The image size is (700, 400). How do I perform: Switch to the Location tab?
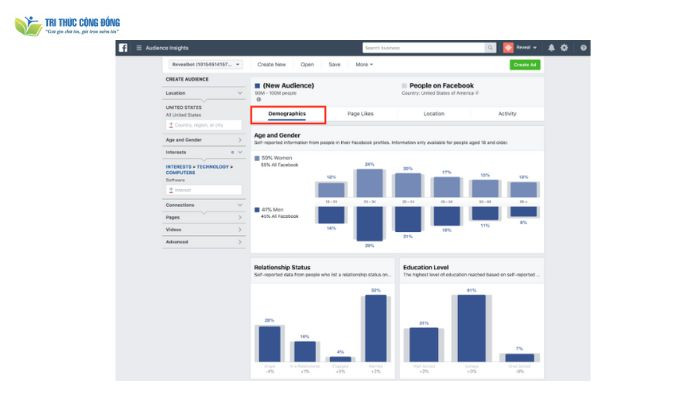tap(434, 114)
